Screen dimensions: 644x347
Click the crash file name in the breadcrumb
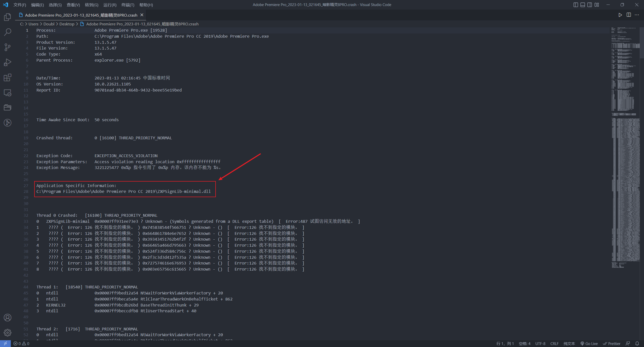[x=142, y=24]
